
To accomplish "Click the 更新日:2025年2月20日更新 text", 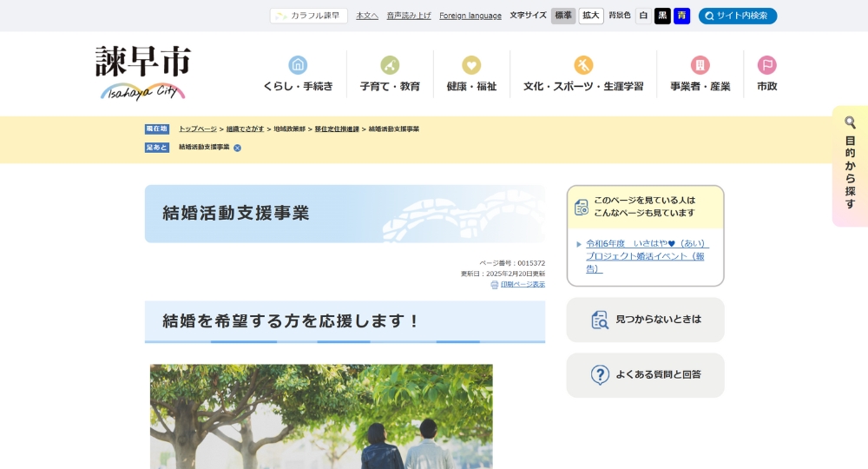I will click(x=503, y=274).
